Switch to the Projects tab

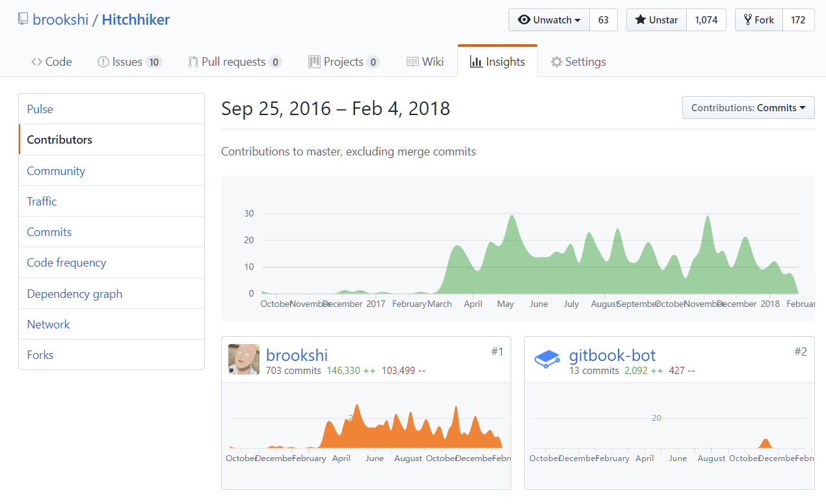(343, 62)
